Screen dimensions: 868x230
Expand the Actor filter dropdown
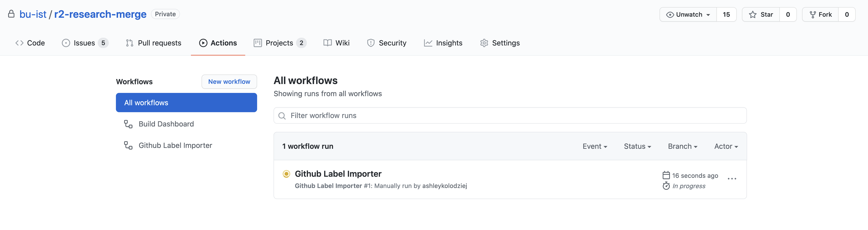coord(726,146)
